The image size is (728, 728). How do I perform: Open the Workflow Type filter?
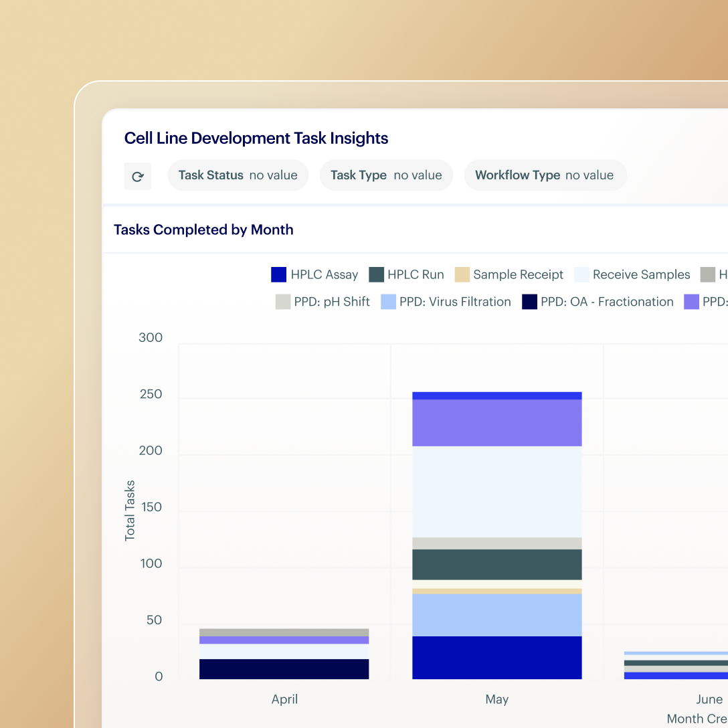pos(545,175)
